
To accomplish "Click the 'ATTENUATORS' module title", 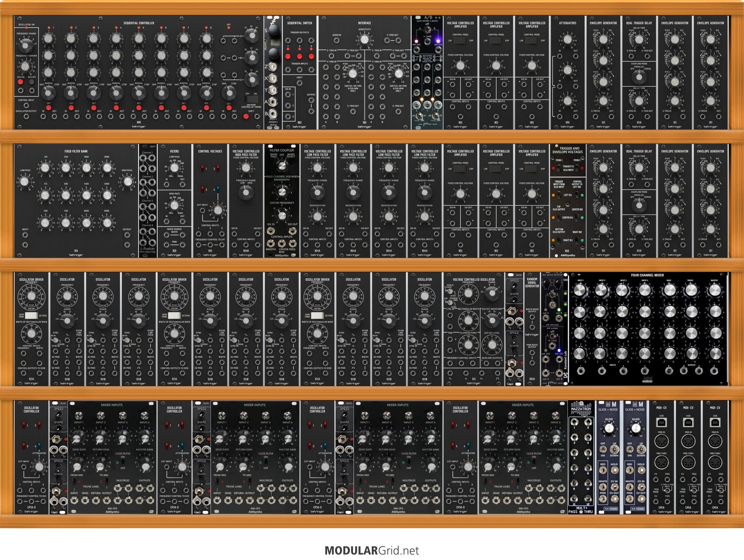I will tap(567, 23).
